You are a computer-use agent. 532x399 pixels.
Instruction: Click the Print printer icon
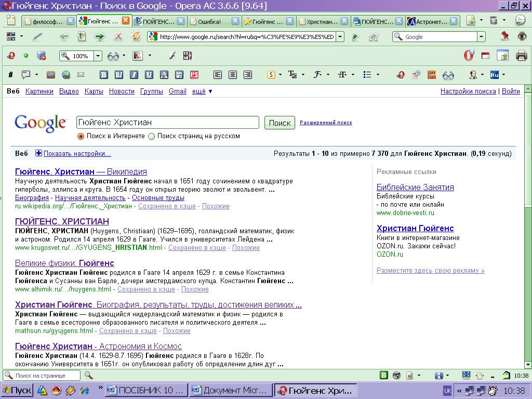tap(521, 55)
